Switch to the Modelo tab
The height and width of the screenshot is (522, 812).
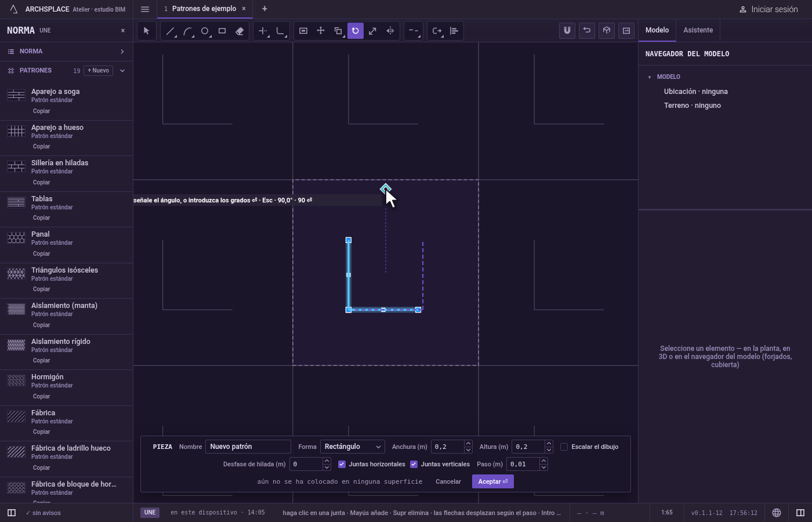pos(657,30)
